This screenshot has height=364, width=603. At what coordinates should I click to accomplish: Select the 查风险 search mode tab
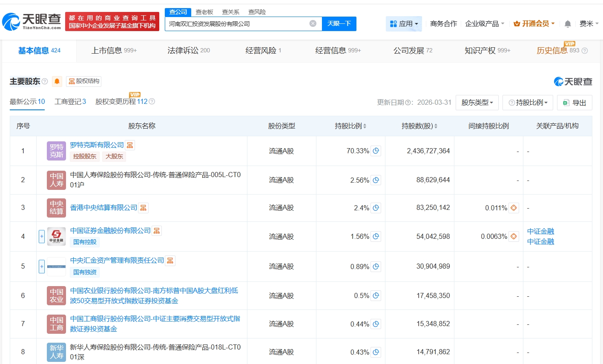click(x=257, y=12)
